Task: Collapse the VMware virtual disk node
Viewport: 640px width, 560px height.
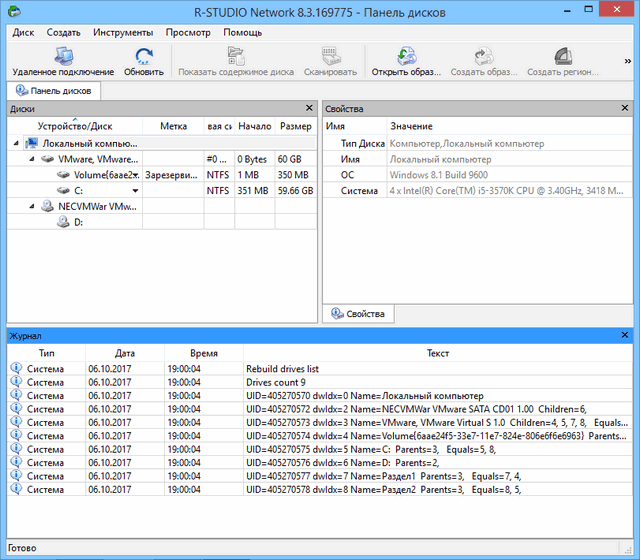Action: (31, 159)
